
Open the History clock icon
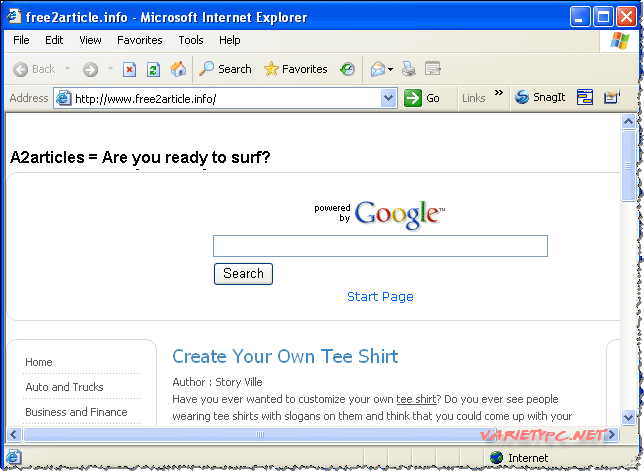[x=347, y=69]
